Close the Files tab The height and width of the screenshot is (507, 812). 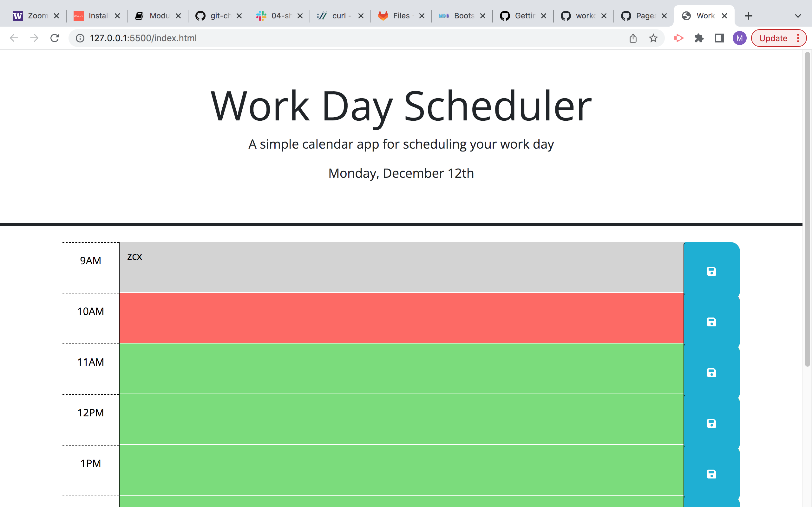(422, 16)
